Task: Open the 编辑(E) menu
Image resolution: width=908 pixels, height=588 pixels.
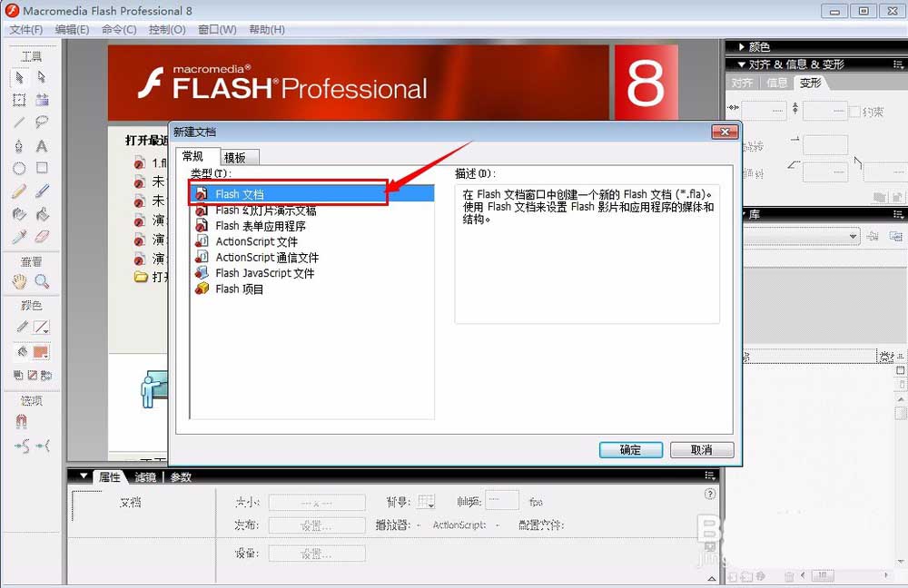Action: pyautogui.click(x=73, y=30)
